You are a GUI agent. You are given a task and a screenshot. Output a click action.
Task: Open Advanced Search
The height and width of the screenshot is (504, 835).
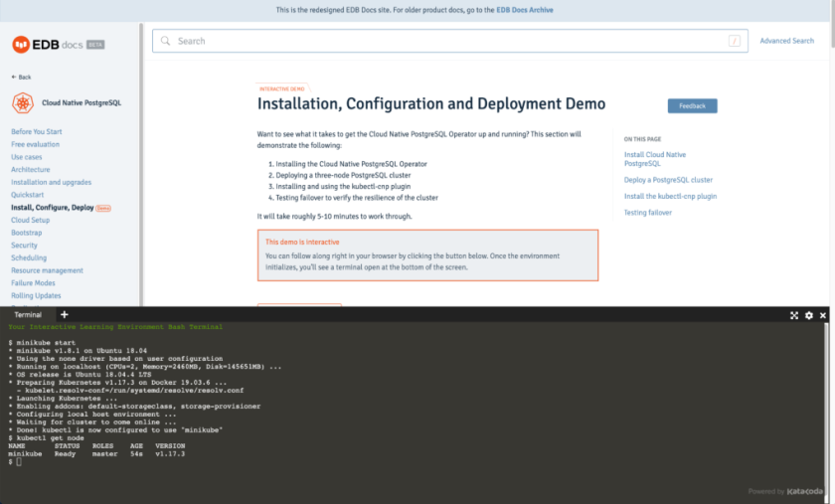(786, 41)
